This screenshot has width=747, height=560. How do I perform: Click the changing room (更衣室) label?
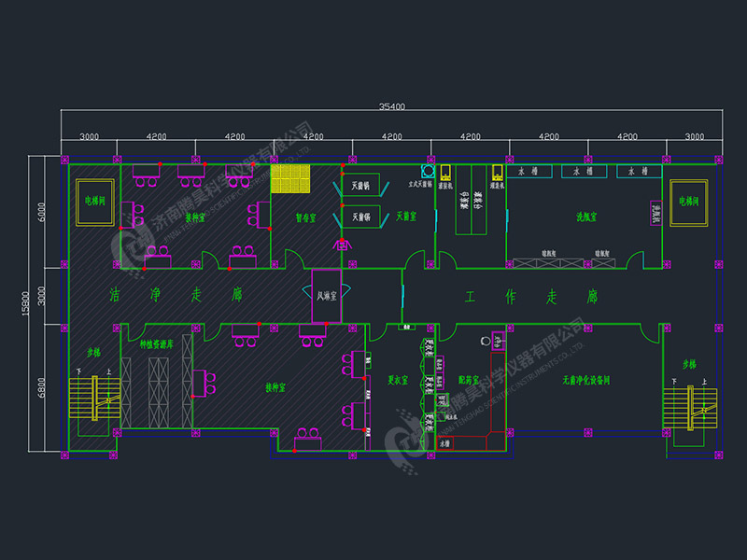398,381
